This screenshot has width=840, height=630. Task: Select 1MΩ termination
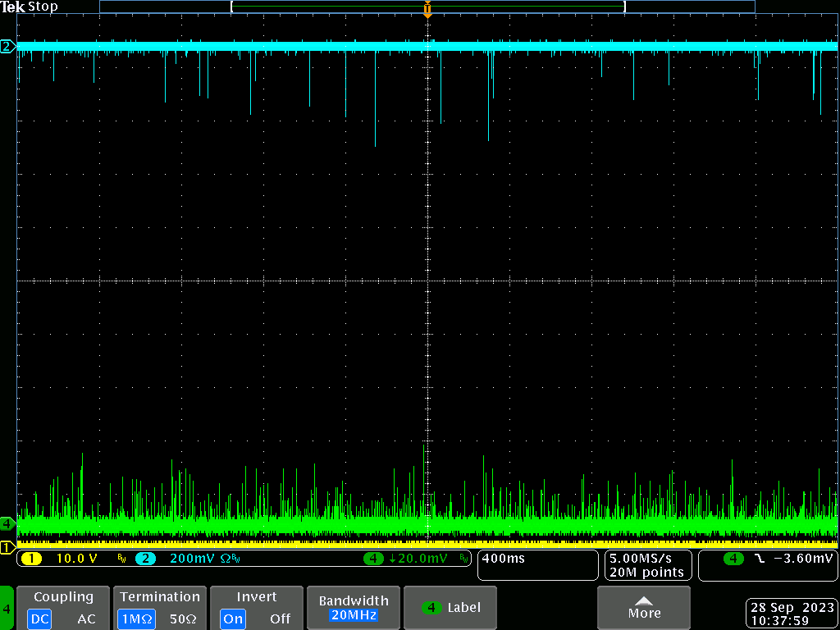coord(135,619)
